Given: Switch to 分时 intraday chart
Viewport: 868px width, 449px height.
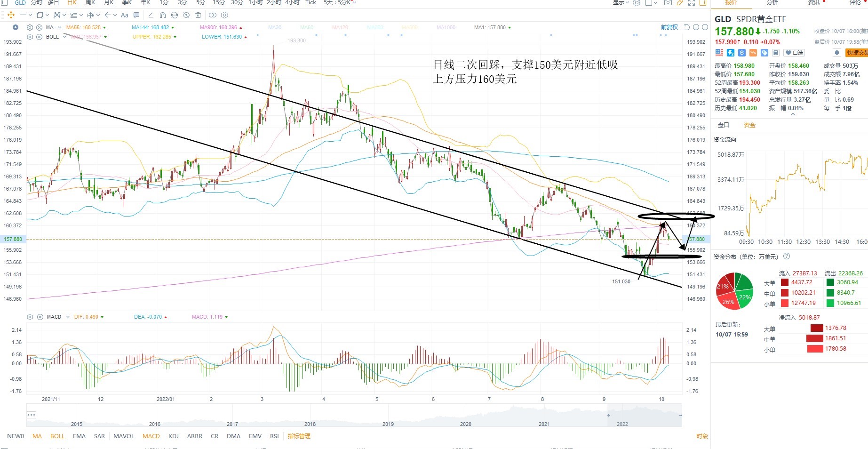Looking at the screenshot, I should pyautogui.click(x=36, y=2).
